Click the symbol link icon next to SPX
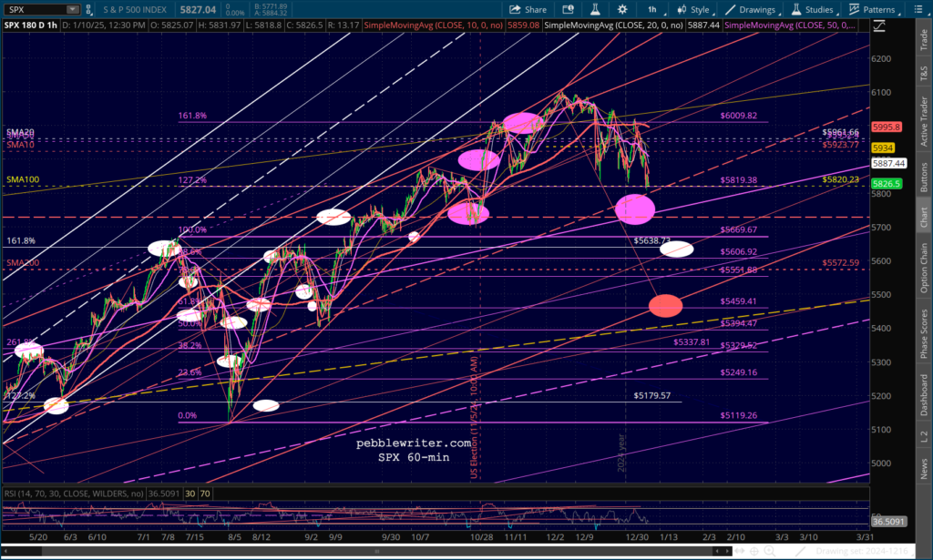This screenshot has height=560, width=933. point(88,9)
